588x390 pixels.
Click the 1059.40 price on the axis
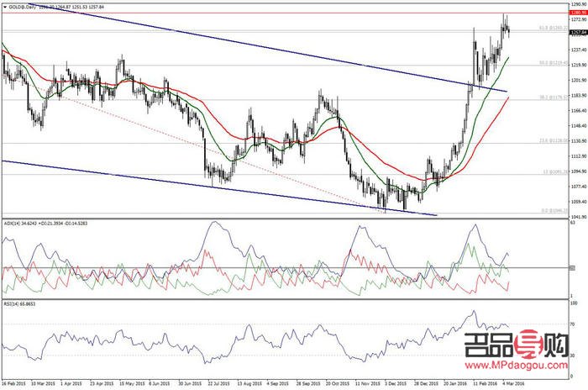coord(577,202)
